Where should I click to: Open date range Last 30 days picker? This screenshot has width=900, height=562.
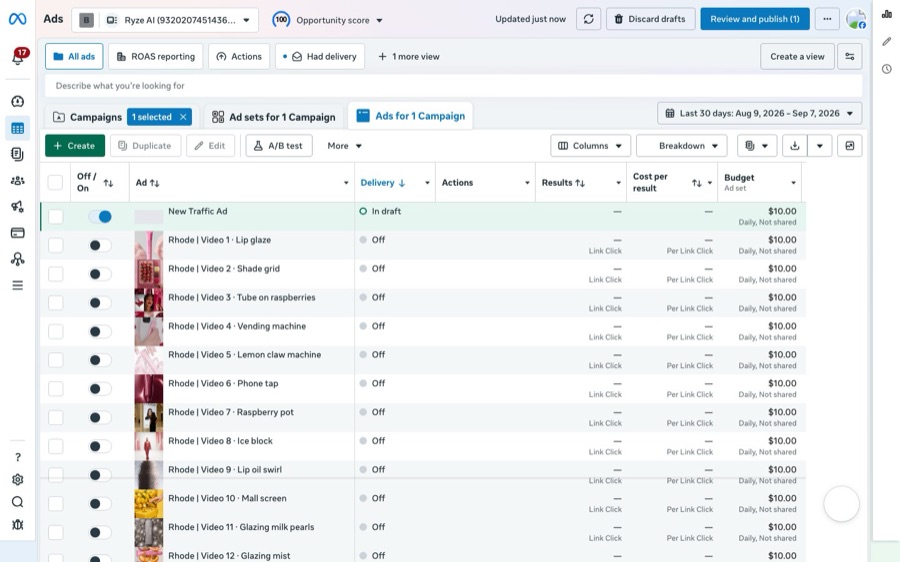coord(759,114)
